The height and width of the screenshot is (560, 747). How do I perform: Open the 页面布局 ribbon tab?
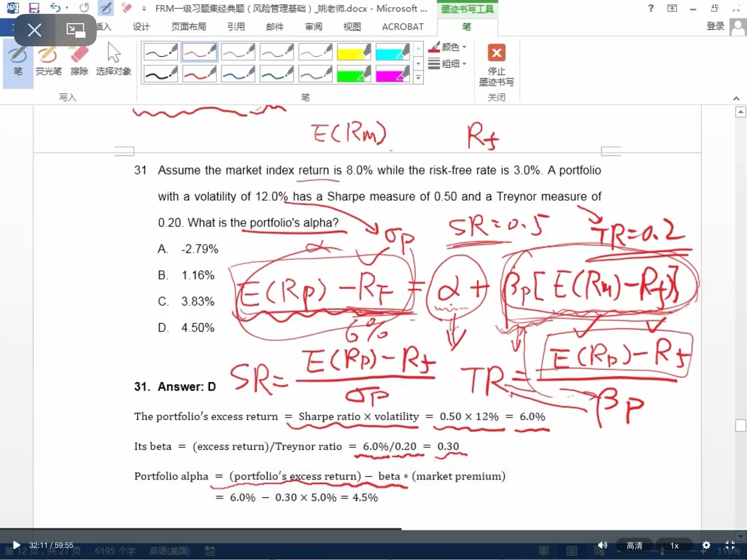[x=189, y=27]
